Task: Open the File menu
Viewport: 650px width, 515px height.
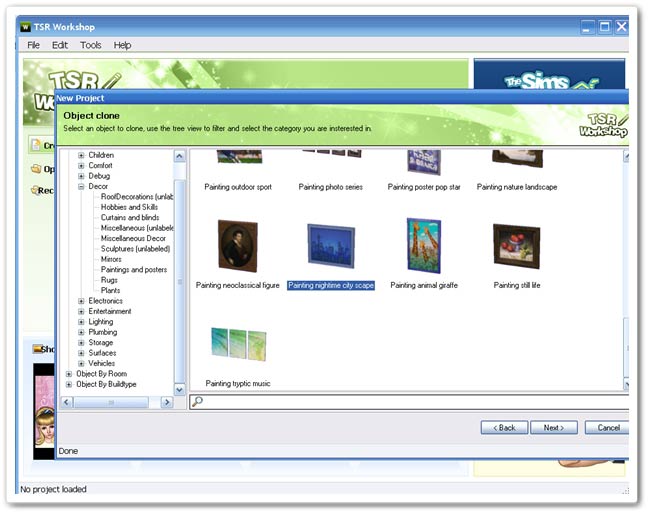Action: pyautogui.click(x=33, y=45)
